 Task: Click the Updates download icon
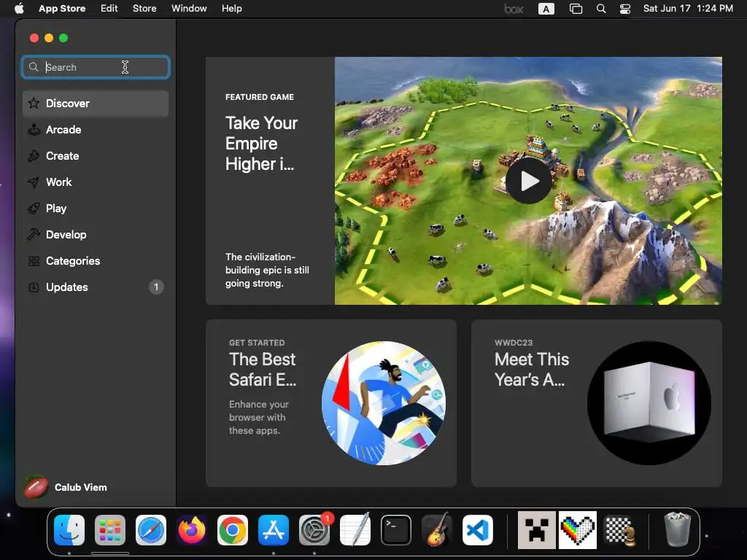coord(34,287)
